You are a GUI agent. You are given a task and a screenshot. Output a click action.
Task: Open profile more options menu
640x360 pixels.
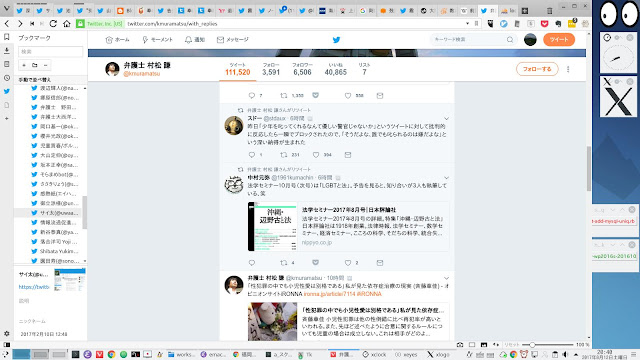tap(568, 69)
